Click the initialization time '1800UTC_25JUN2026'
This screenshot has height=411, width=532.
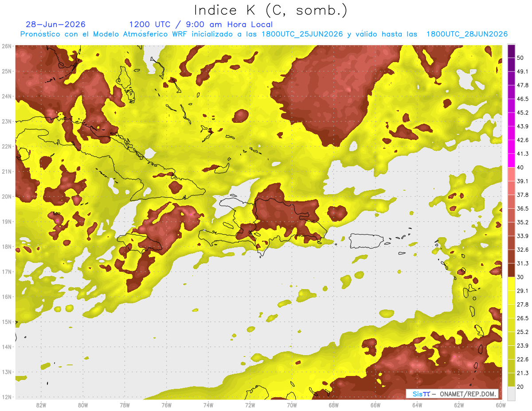[x=302, y=34]
